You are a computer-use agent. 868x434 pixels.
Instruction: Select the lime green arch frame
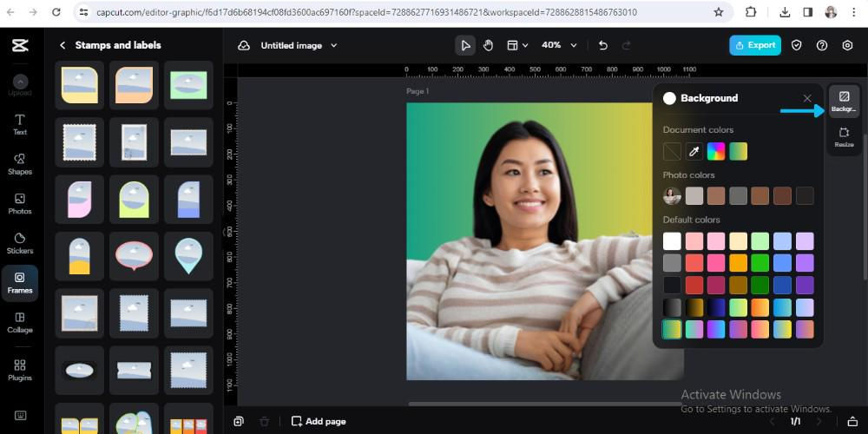[134, 200]
